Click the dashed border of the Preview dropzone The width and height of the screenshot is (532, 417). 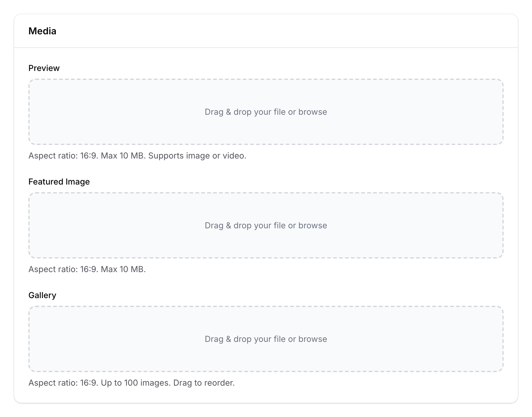265,79
